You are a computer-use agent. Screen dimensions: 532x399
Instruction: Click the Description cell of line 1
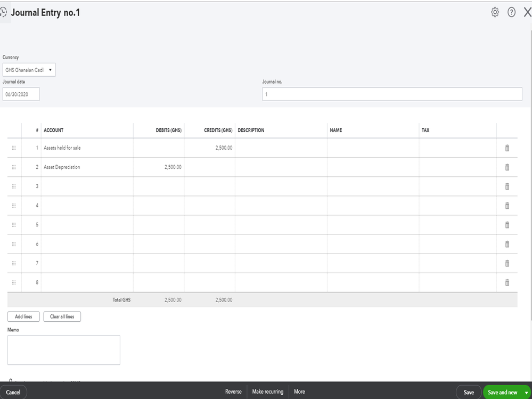281,148
